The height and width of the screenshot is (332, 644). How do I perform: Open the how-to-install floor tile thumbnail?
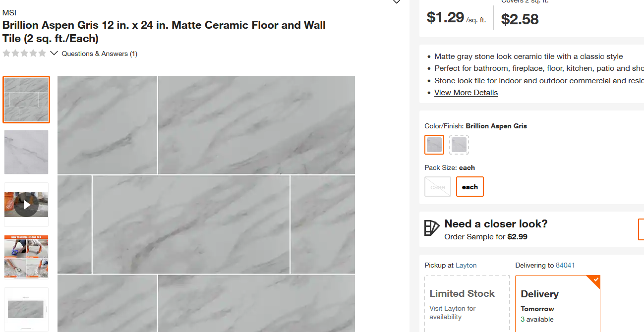point(26,256)
